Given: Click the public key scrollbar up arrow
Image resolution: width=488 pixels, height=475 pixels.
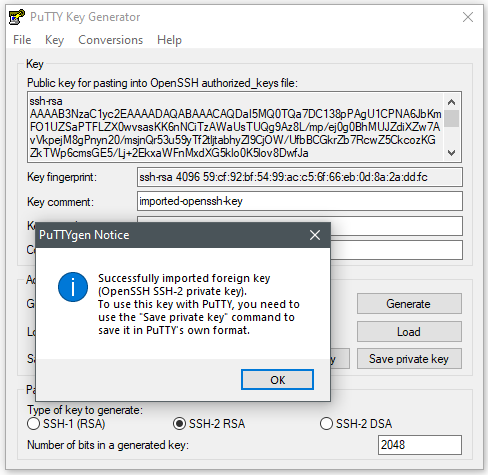Looking at the screenshot, I should (x=452, y=102).
